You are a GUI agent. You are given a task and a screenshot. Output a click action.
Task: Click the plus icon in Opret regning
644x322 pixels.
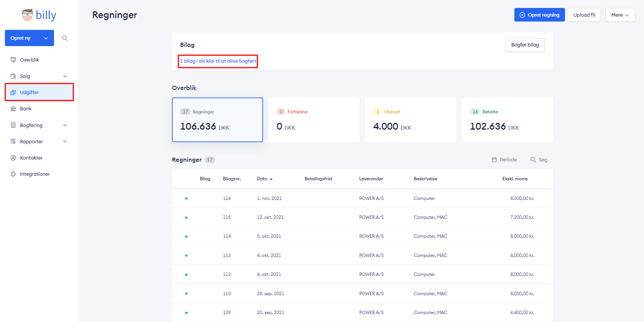[x=522, y=15]
